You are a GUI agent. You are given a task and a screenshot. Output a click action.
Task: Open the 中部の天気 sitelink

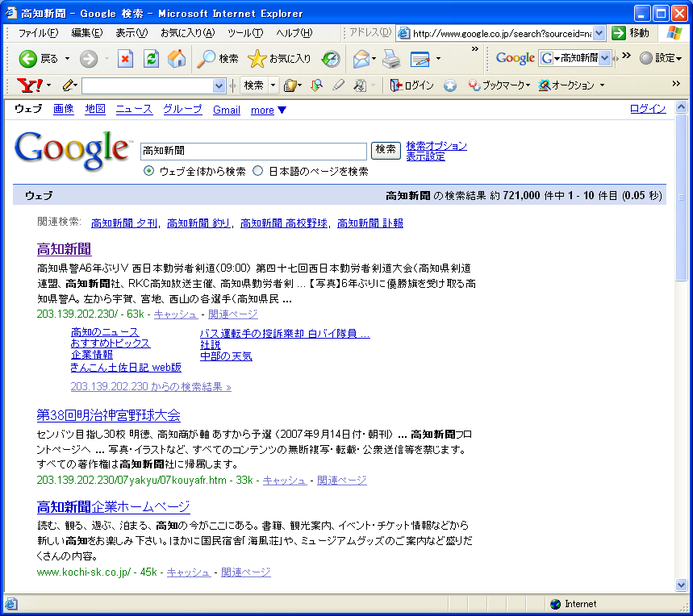(226, 356)
